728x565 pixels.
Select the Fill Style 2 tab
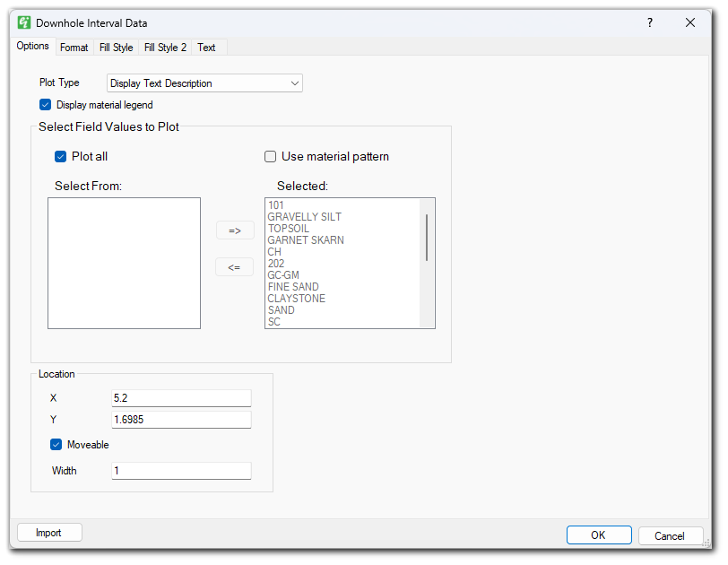point(165,48)
